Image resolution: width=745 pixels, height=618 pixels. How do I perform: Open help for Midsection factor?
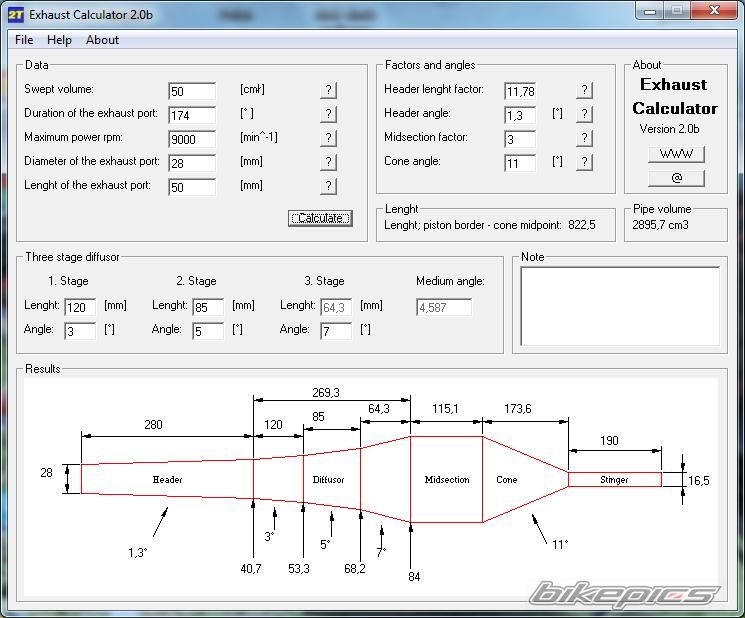point(585,138)
